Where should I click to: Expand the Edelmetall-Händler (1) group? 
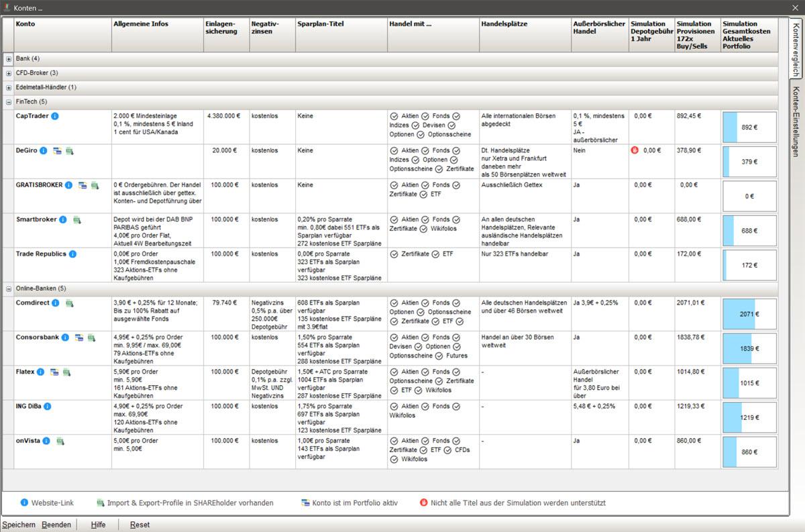(x=9, y=87)
